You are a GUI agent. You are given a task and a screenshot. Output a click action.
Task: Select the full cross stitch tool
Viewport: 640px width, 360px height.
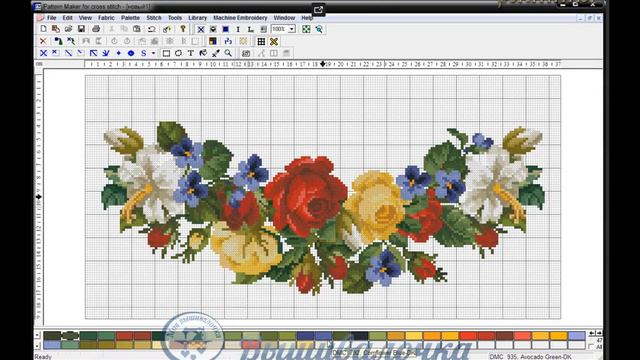pos(43,53)
